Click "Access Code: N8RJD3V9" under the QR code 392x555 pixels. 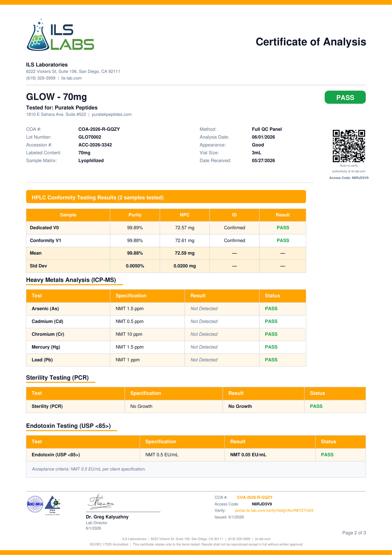tap(349, 178)
